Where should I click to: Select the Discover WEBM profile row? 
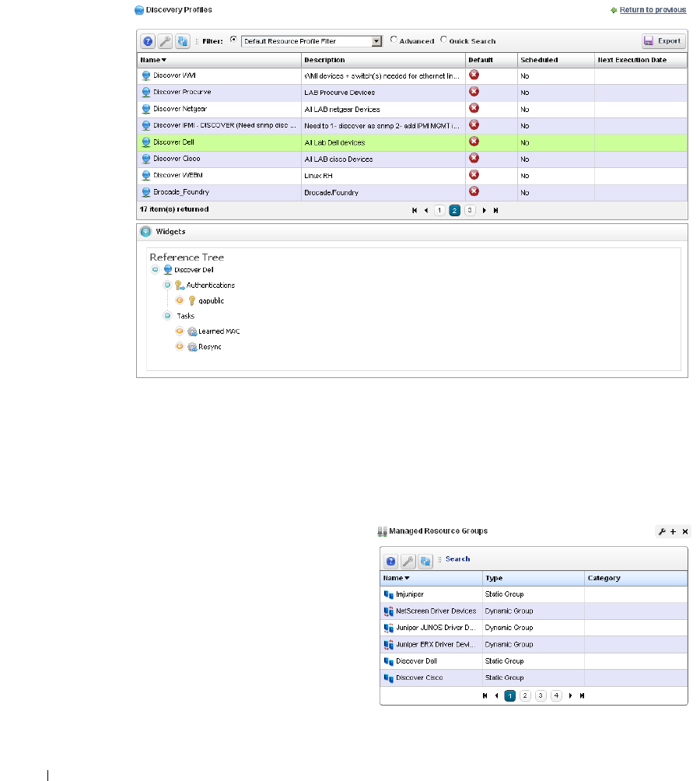click(412, 176)
